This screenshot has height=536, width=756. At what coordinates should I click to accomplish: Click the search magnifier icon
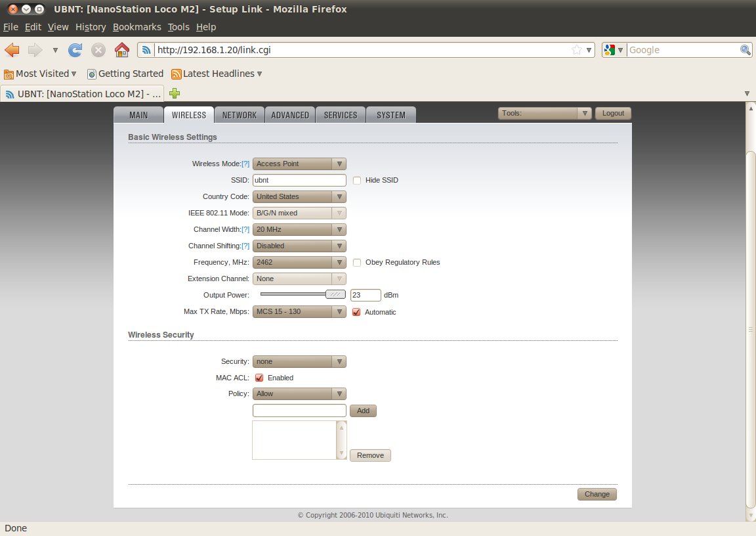tap(745, 50)
